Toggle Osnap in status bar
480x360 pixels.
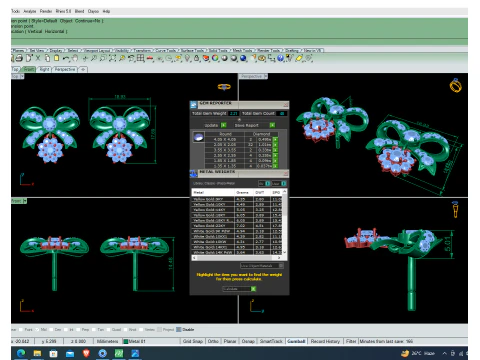(x=248, y=341)
